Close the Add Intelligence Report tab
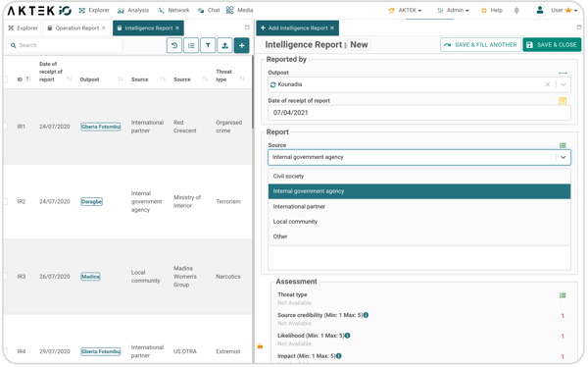 click(x=332, y=28)
